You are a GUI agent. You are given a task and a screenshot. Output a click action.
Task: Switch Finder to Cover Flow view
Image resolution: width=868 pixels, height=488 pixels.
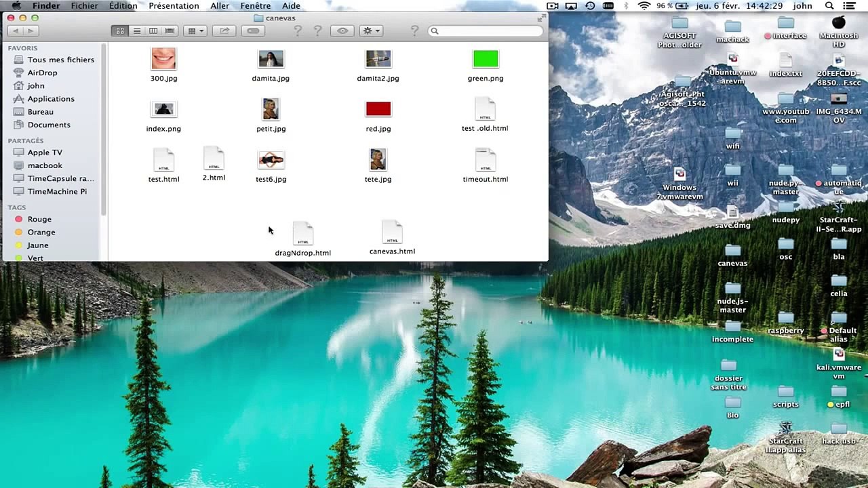click(x=170, y=30)
